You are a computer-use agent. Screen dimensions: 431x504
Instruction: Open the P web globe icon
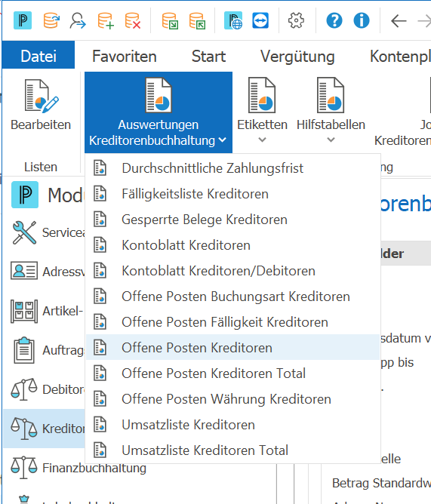point(233,20)
